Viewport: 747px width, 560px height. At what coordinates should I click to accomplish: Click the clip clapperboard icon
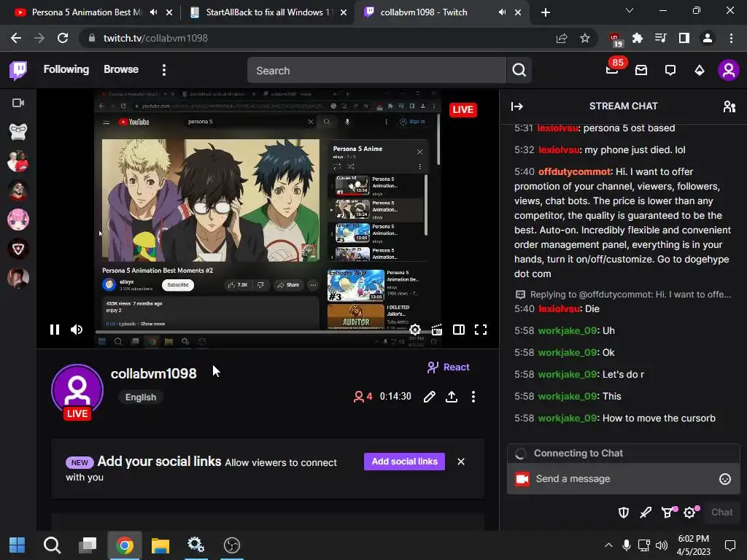coord(437,330)
